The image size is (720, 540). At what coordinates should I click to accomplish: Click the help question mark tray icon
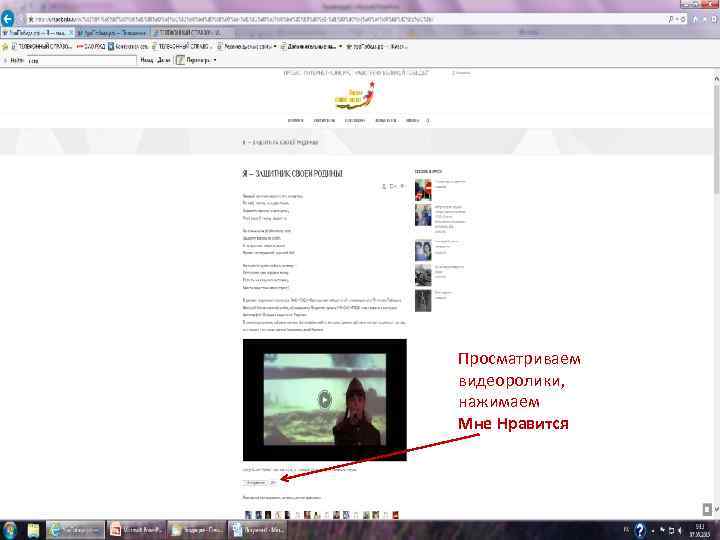click(640, 530)
